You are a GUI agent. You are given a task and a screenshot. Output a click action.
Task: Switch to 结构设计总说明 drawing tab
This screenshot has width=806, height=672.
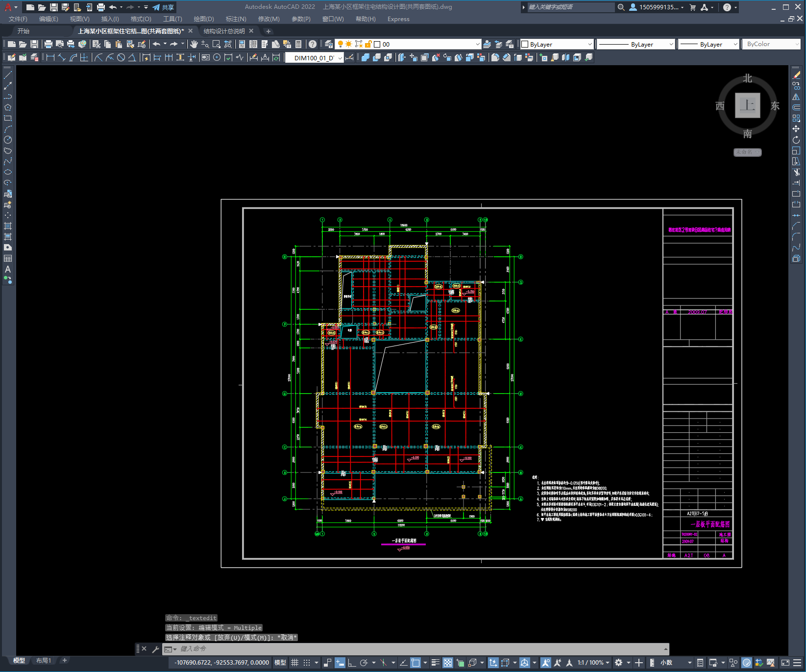[224, 31]
